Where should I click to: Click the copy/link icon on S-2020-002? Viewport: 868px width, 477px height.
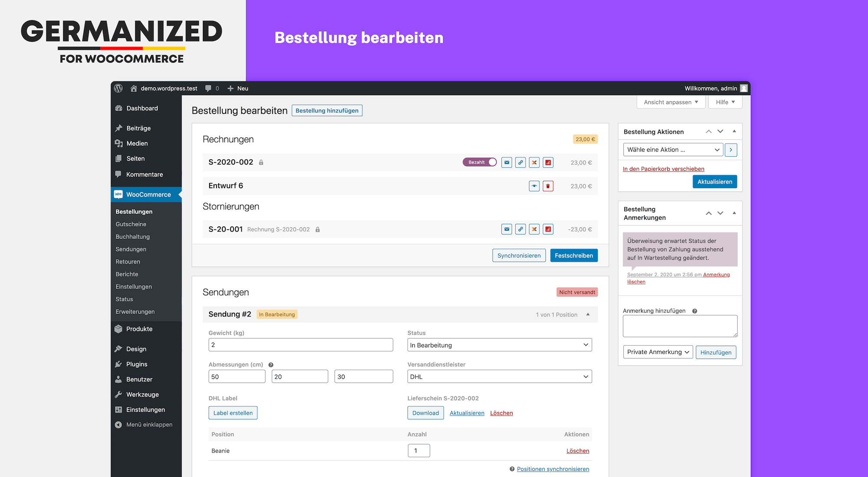coord(520,163)
